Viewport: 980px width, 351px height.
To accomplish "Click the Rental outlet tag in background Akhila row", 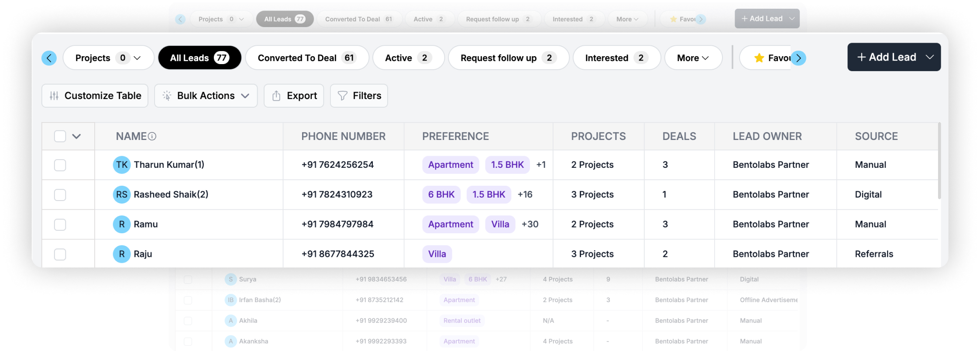I will [x=462, y=320].
